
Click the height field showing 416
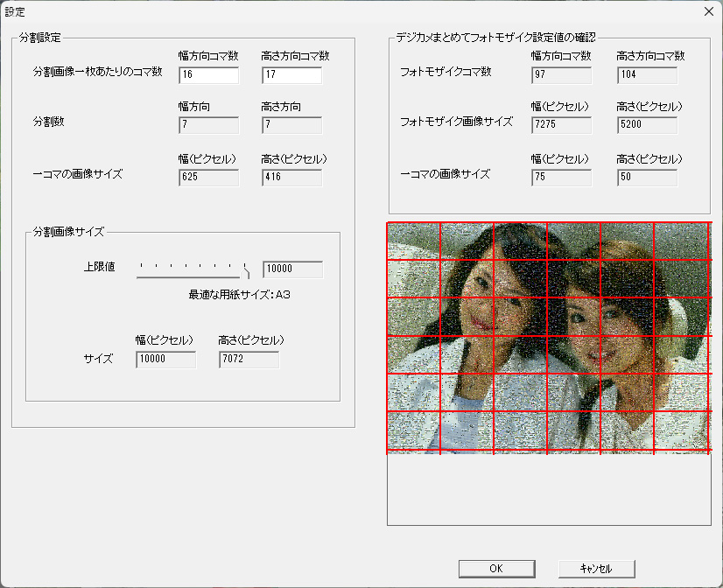click(x=291, y=178)
